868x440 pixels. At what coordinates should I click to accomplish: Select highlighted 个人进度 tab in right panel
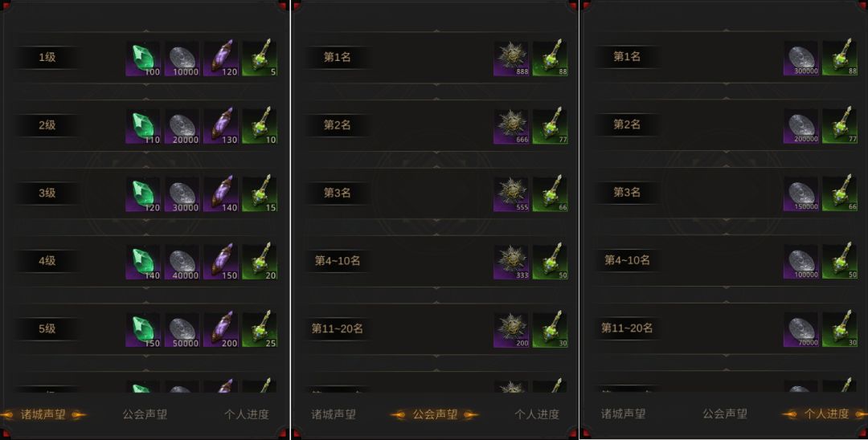pos(826,414)
